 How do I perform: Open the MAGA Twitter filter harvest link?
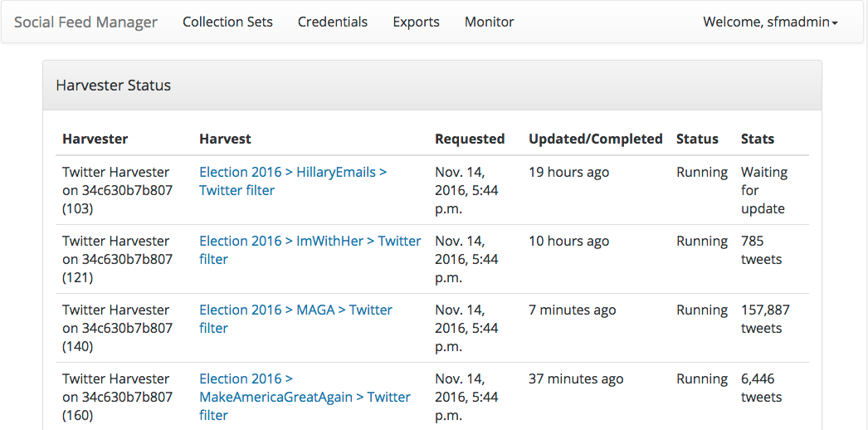click(295, 319)
